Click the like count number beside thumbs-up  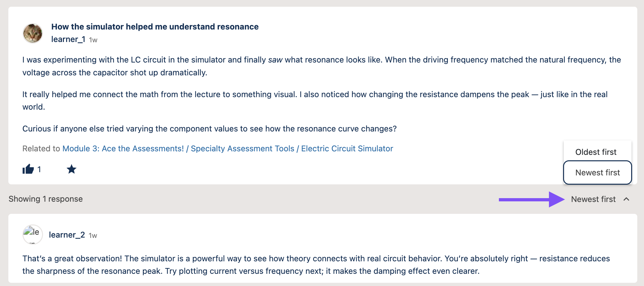pos(39,169)
